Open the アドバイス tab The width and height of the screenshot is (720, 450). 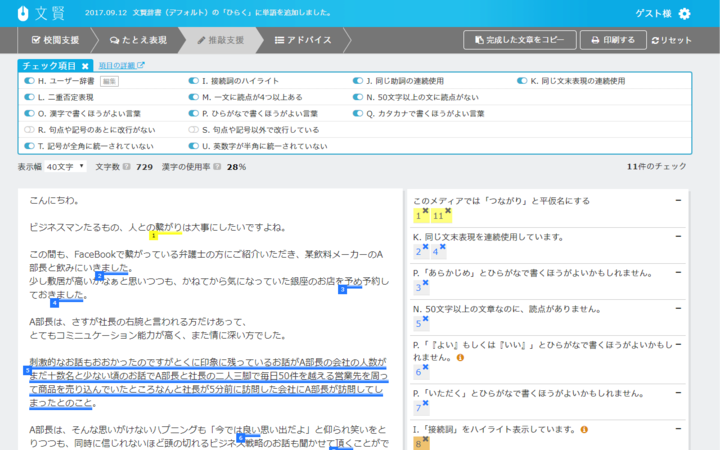tap(303, 40)
